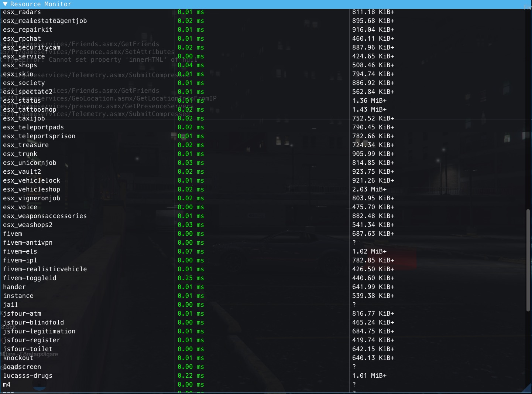Screen dimensions: 532x394
Task: Click jsfour-legitimation resource name
Action: tap(39, 332)
